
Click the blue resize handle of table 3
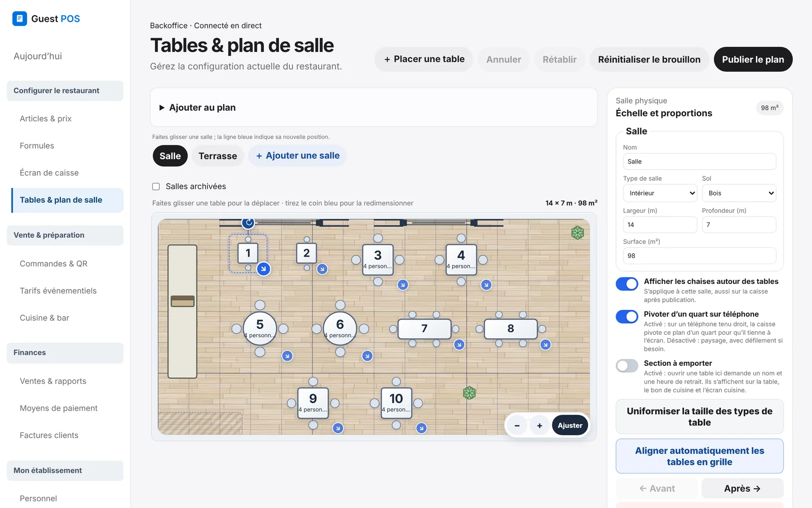[x=403, y=285]
